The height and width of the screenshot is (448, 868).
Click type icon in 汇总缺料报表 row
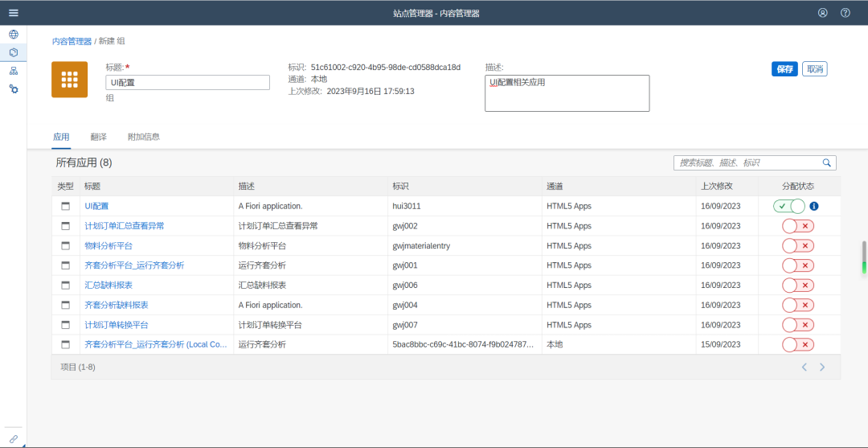tap(65, 286)
